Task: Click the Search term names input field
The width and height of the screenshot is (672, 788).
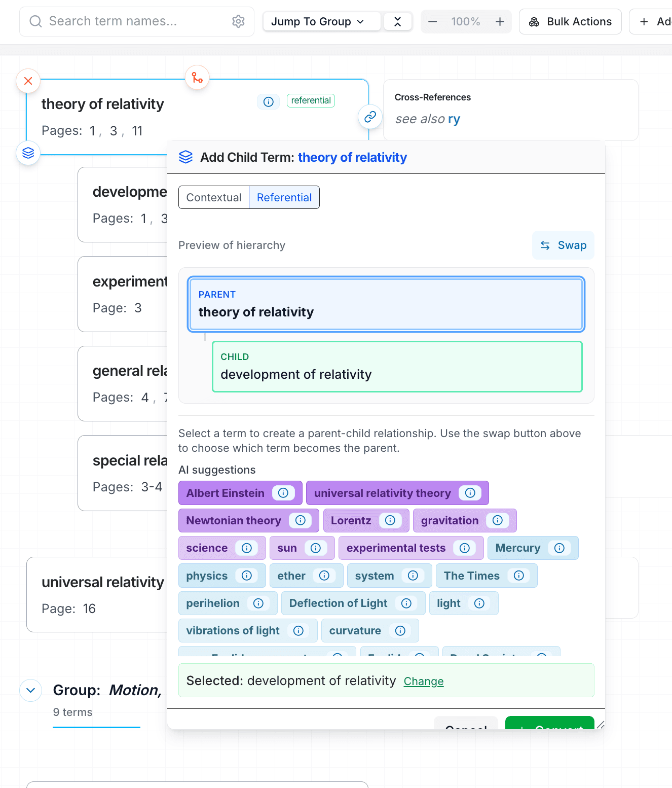Action: (x=127, y=21)
